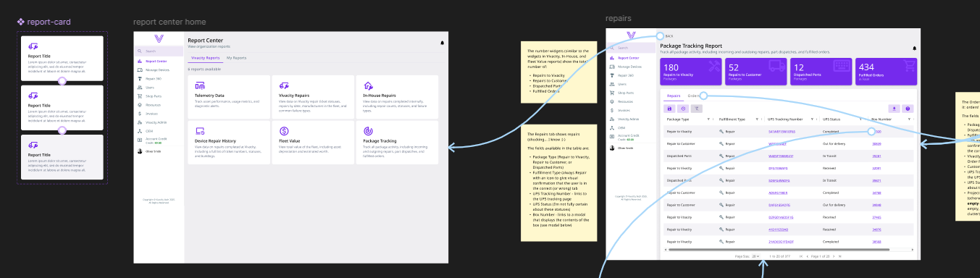Switch to the Vivacity Reports tab
The image size is (980, 278).
205,57
